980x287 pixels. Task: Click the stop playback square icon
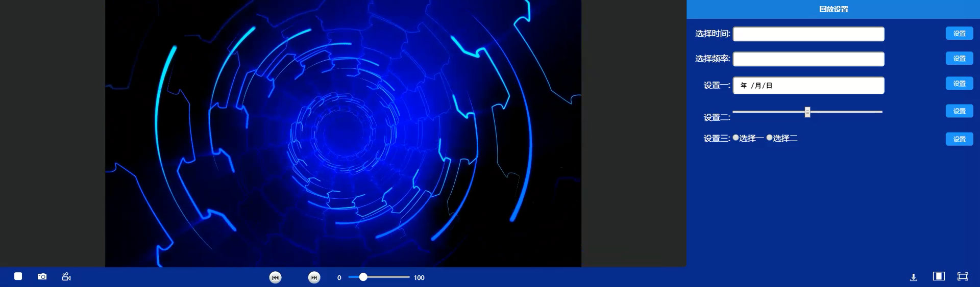tap(18, 276)
